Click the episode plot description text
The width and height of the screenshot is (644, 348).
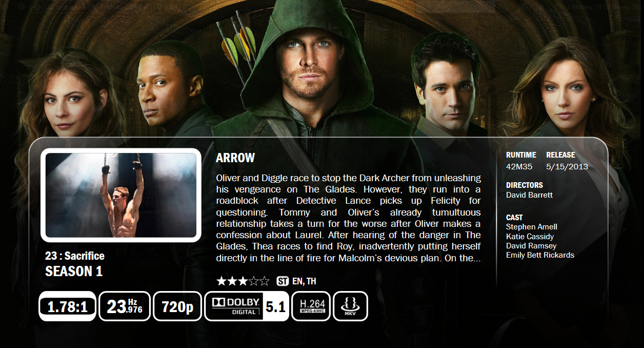click(349, 218)
